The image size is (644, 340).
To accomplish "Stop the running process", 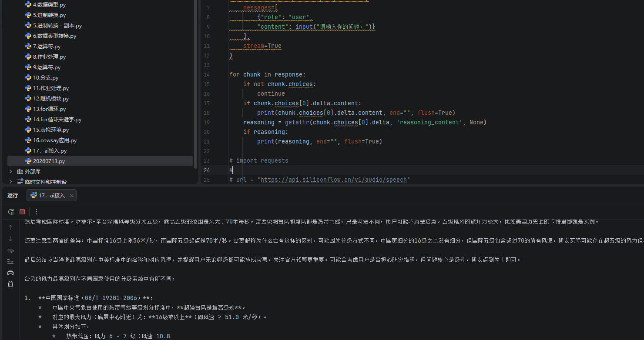I will pos(22,212).
